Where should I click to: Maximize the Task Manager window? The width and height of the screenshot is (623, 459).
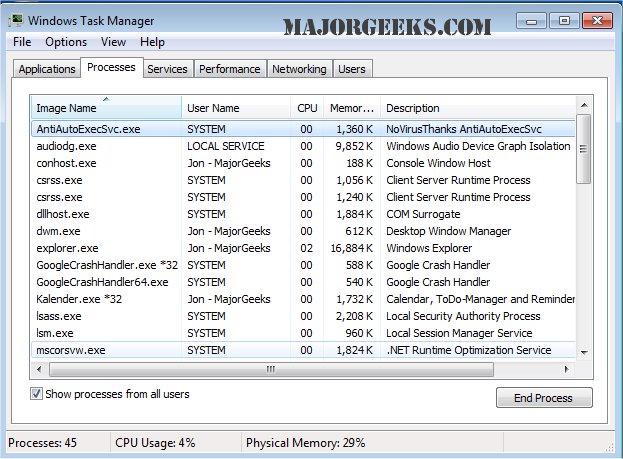[x=564, y=21]
